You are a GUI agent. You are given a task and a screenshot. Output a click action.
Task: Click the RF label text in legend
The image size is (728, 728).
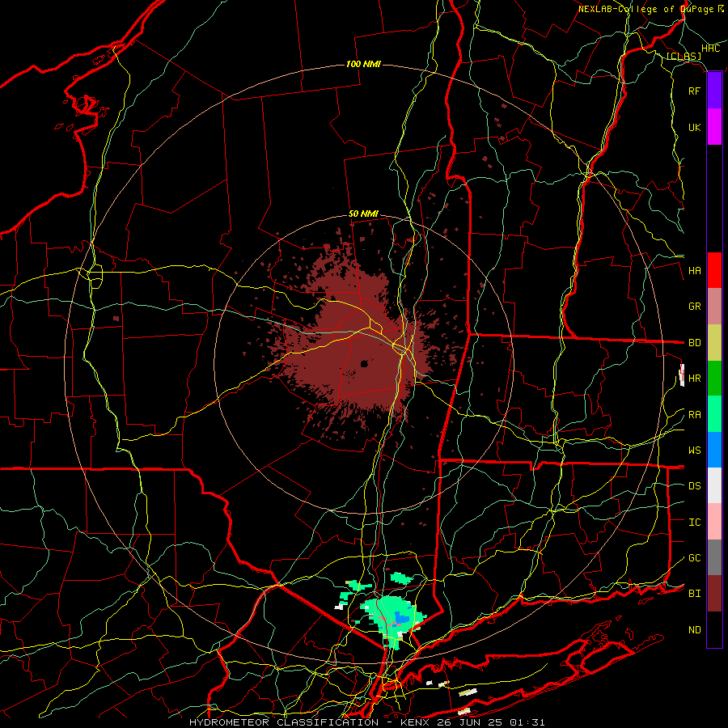pos(694,91)
